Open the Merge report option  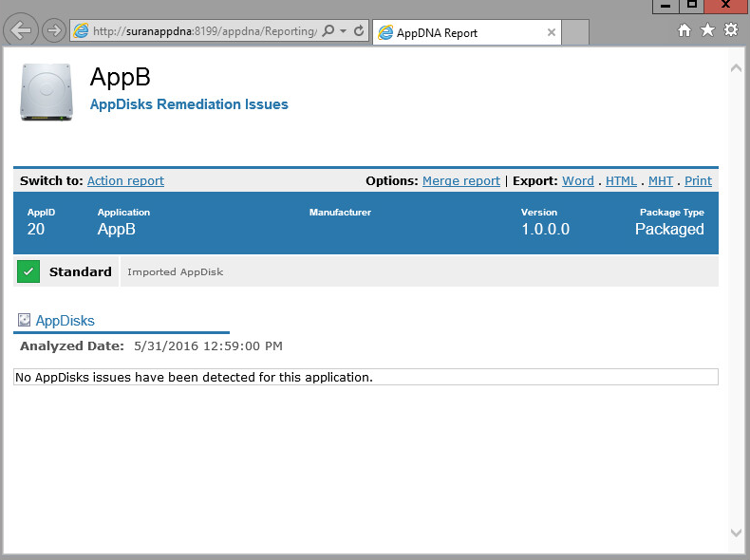(x=461, y=180)
